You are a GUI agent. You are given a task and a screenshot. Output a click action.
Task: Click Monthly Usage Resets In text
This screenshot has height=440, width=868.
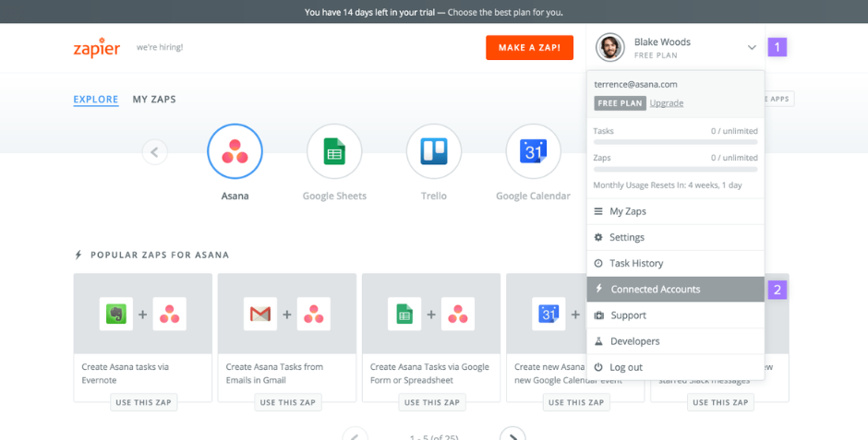tap(668, 185)
